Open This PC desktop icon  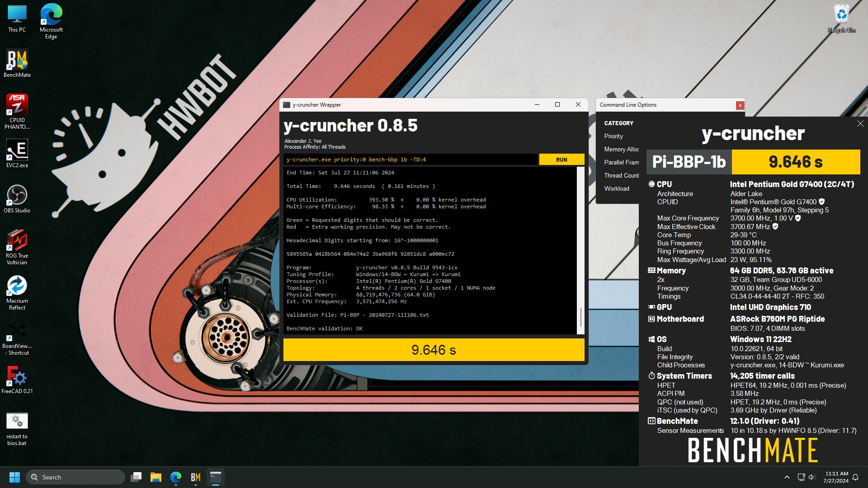17,19
